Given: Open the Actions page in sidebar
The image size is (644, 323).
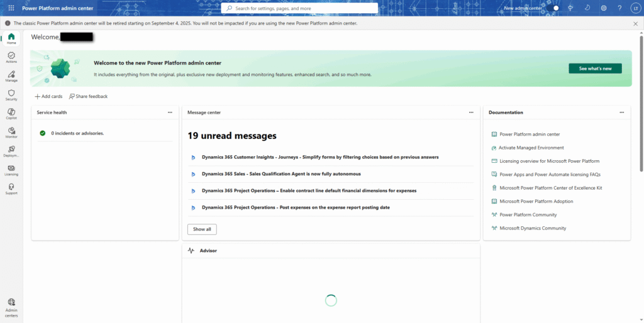Looking at the screenshot, I should pos(11,57).
